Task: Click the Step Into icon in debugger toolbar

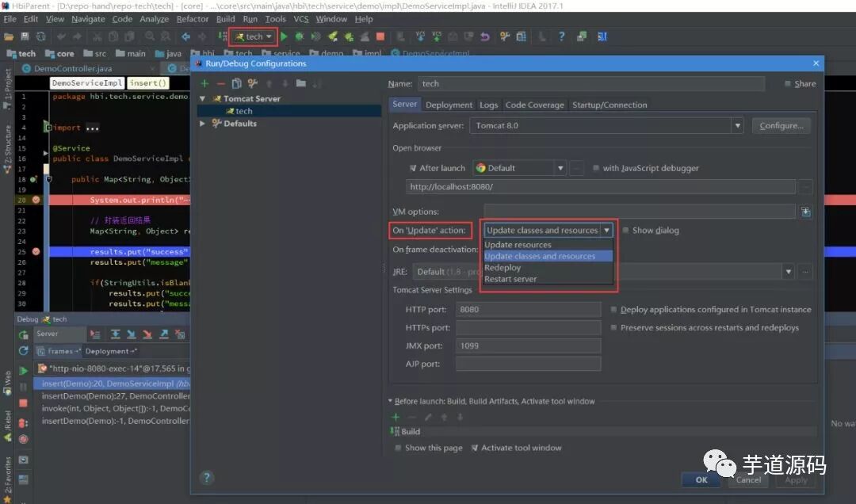Action: click(131, 334)
